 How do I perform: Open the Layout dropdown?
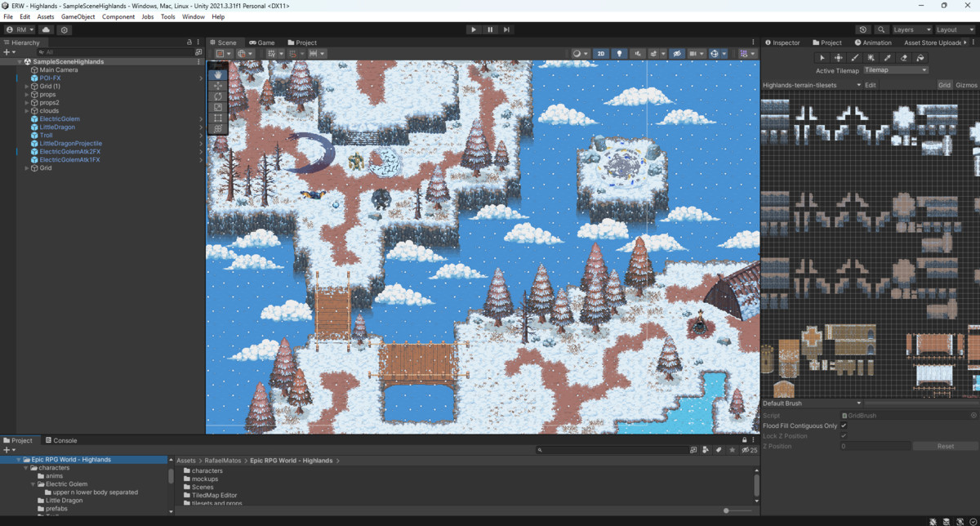[x=955, y=29]
